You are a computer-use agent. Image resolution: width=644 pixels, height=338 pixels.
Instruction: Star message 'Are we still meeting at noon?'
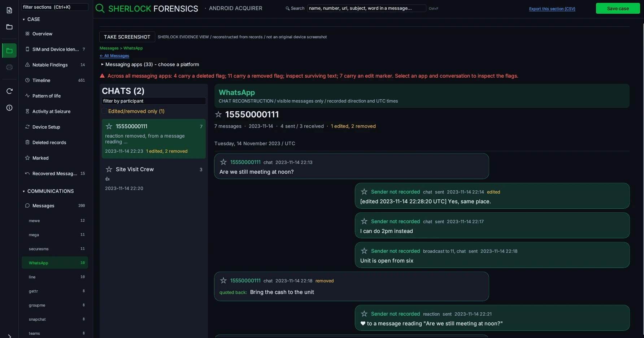tap(223, 162)
